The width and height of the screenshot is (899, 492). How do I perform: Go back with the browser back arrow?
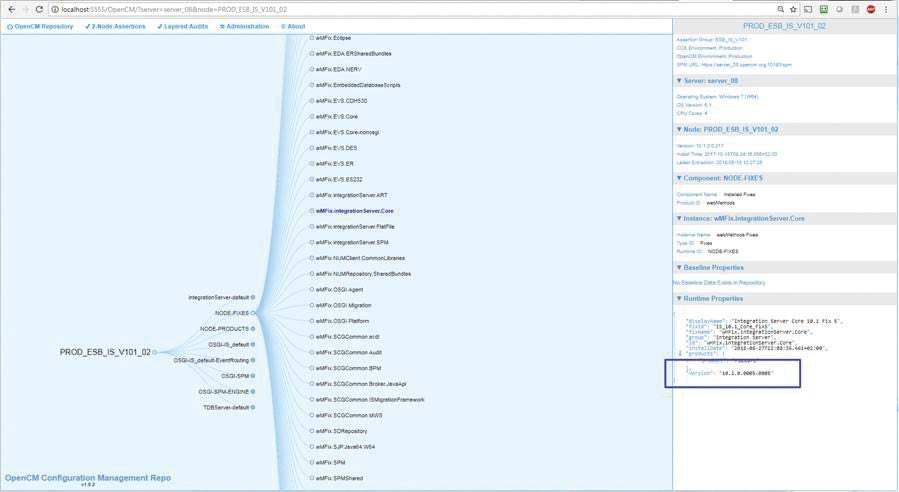click(11, 9)
